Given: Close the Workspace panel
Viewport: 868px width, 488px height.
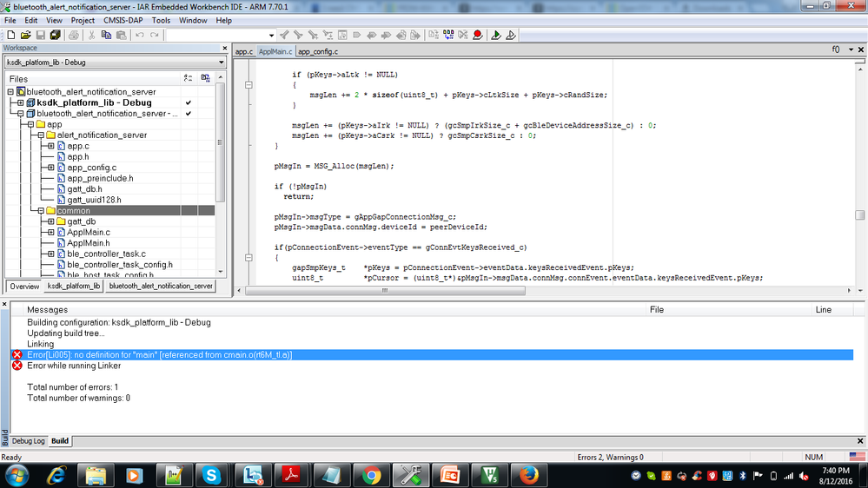Looking at the screenshot, I should click(225, 48).
